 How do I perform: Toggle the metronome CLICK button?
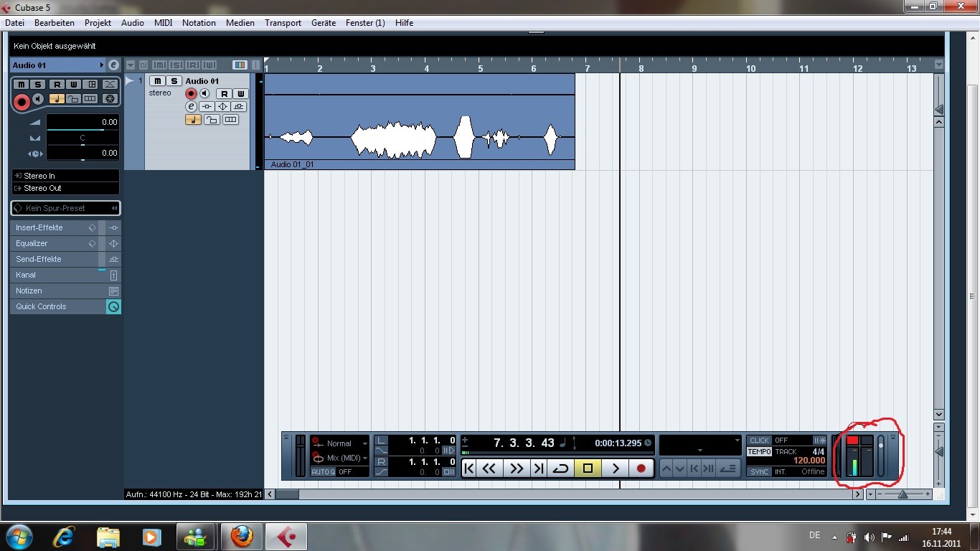(760, 441)
